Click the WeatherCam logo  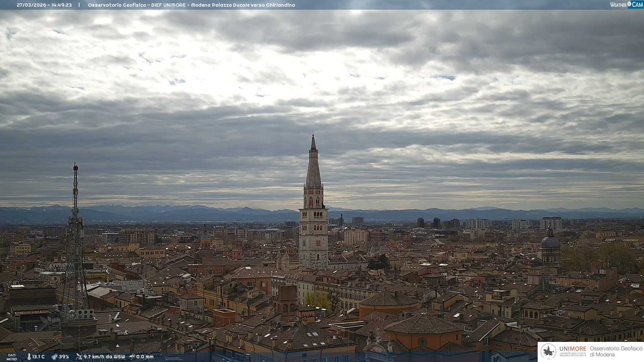pos(626,5)
